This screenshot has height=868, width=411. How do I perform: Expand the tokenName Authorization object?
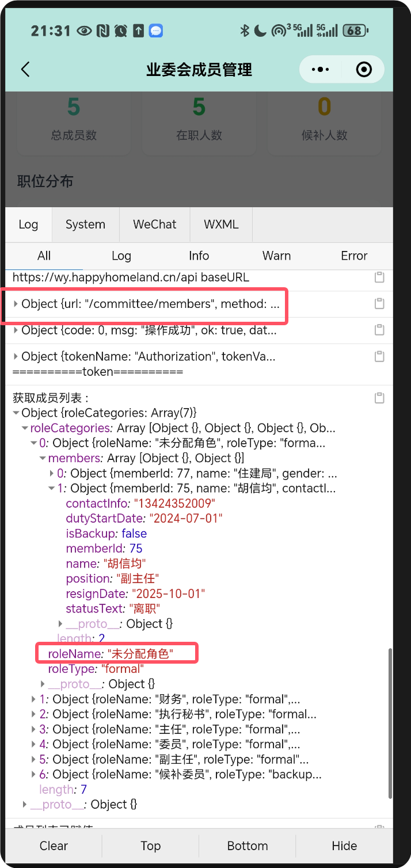[16, 357]
